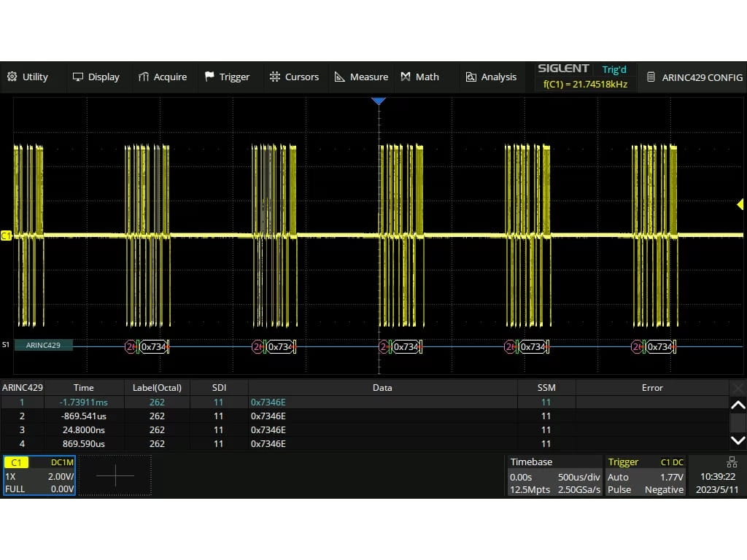747x560 pixels.
Task: Open the Trigger settings info box
Action: (x=646, y=475)
